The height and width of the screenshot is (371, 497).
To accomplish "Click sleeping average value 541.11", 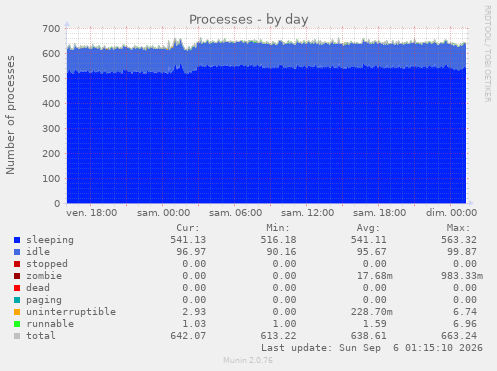I will point(368,240).
